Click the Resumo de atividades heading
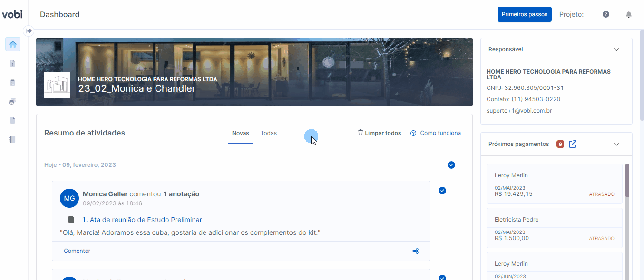The height and width of the screenshot is (280, 644). point(85,133)
